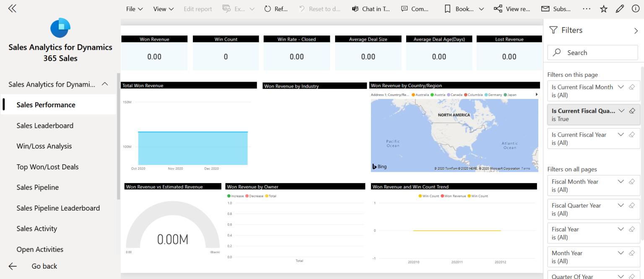Viewport: 644px width, 279px height.
Task: Click the Dynamics 365 app logo
Action: coord(60,28)
